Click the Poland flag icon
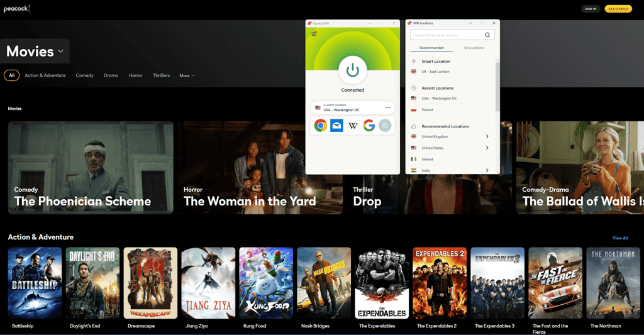 (414, 110)
